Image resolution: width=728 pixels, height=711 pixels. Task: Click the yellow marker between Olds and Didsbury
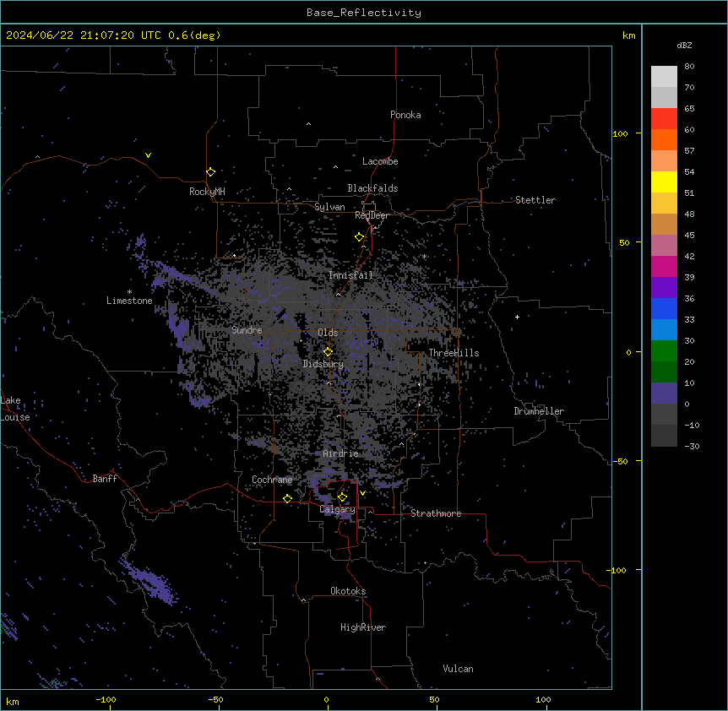[329, 351]
